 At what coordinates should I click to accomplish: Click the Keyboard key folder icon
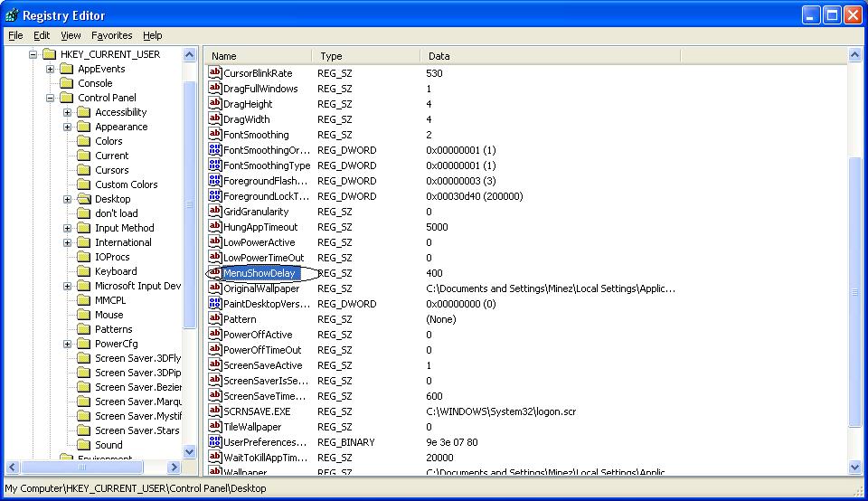pyautogui.click(x=83, y=270)
